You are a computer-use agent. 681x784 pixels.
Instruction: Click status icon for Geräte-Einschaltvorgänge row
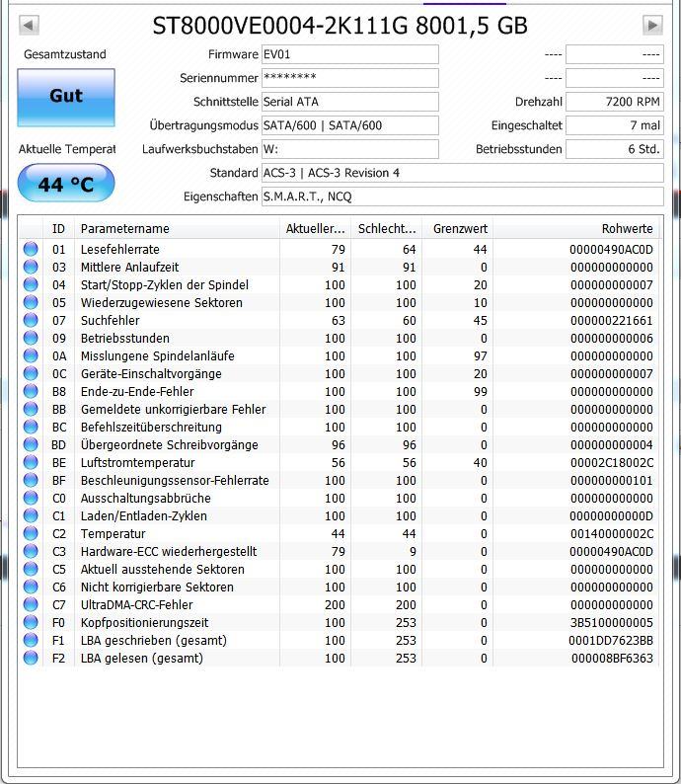point(31,373)
